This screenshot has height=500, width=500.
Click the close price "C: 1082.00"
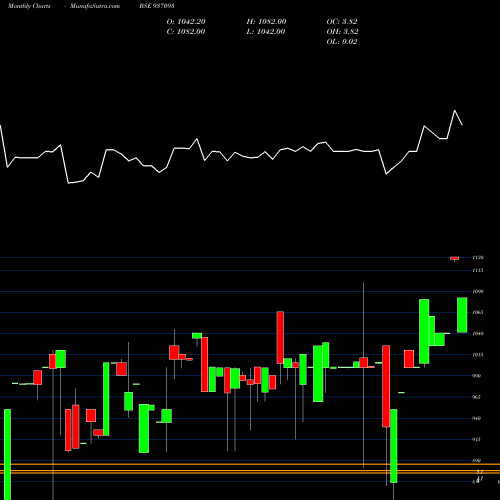click(x=186, y=32)
